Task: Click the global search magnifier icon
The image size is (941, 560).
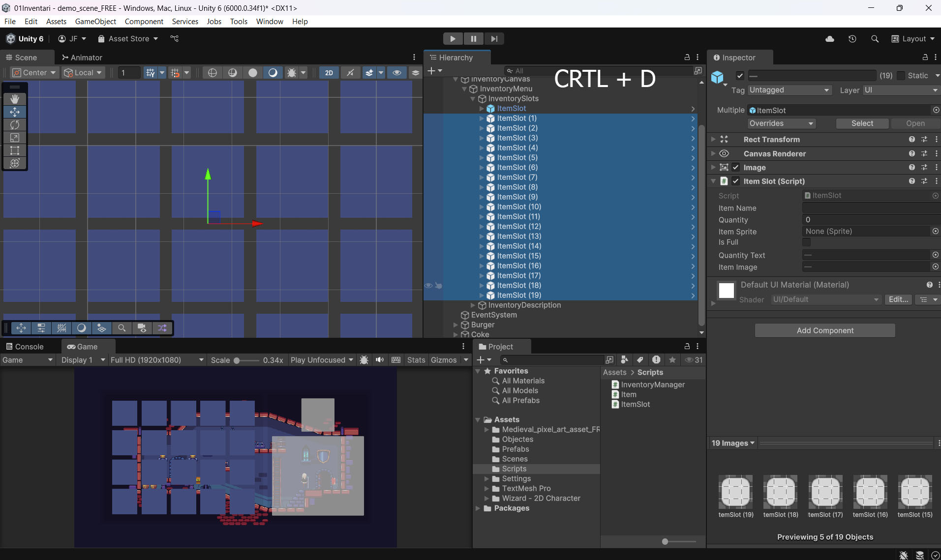Action: [x=875, y=39]
